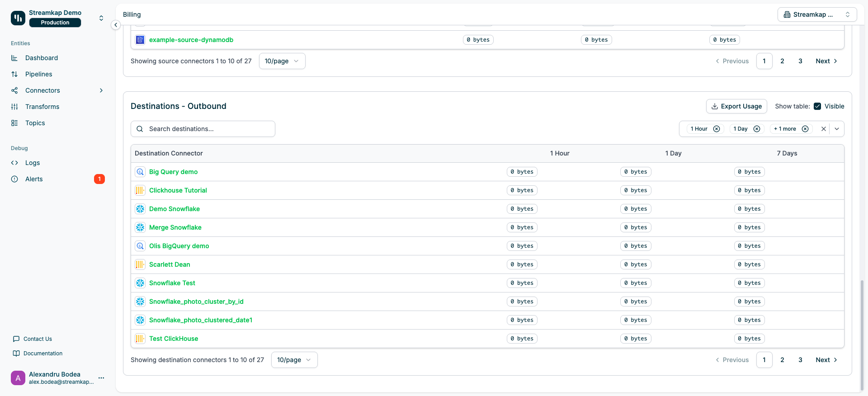The image size is (868, 396).
Task: Select page 3 of destination connectors
Action: pos(801,360)
